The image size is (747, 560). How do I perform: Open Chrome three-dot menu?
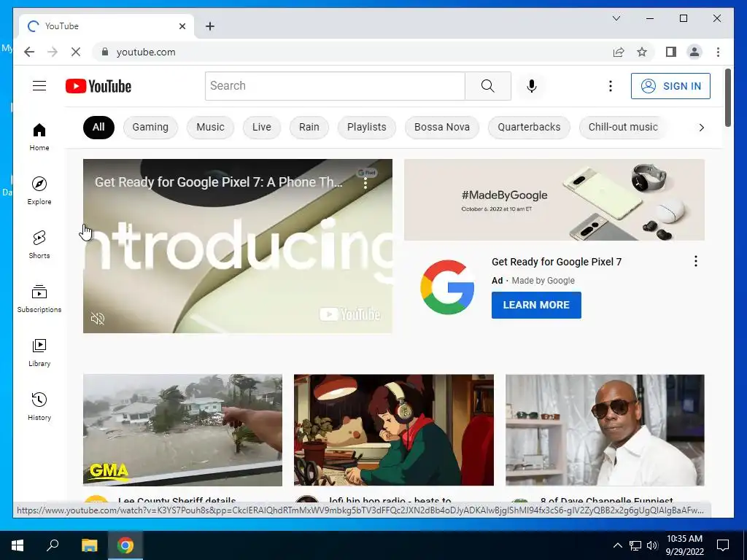718,52
